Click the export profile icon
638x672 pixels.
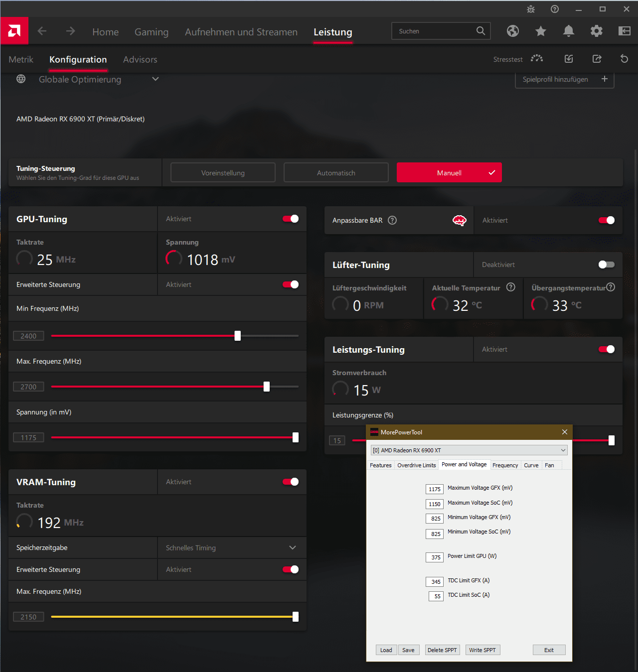(597, 59)
